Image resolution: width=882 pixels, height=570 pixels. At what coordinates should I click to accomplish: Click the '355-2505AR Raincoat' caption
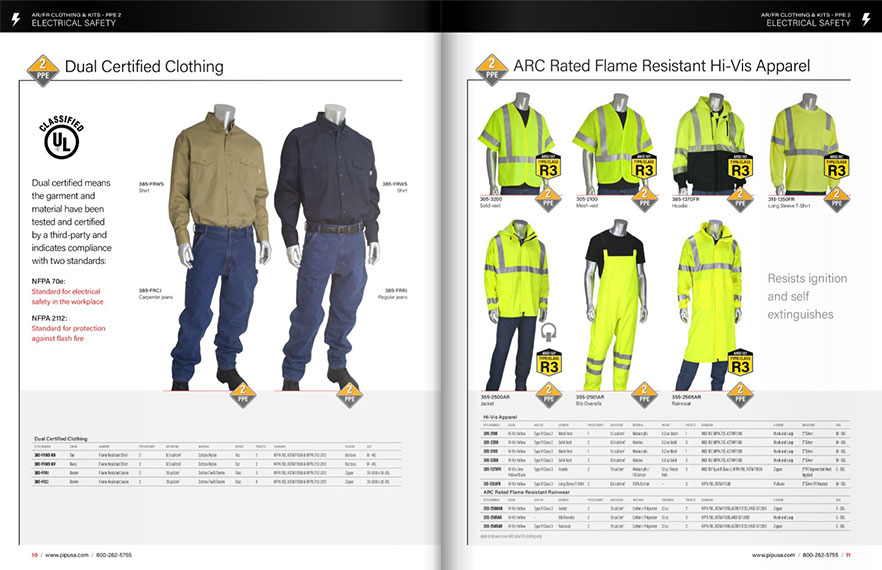[686, 400]
